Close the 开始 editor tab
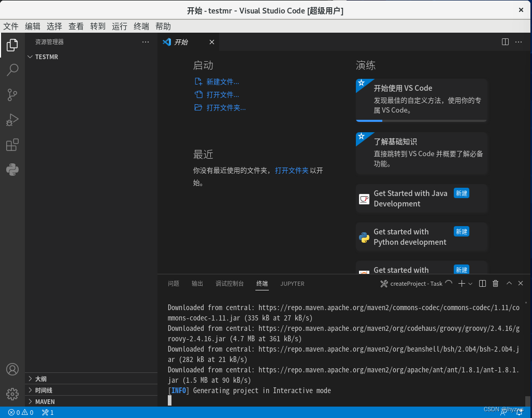Screen dimensions: 532x418 212,42
